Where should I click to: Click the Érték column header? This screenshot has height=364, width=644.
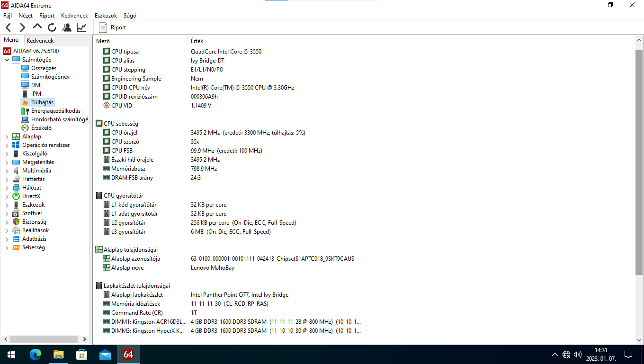coord(276,41)
